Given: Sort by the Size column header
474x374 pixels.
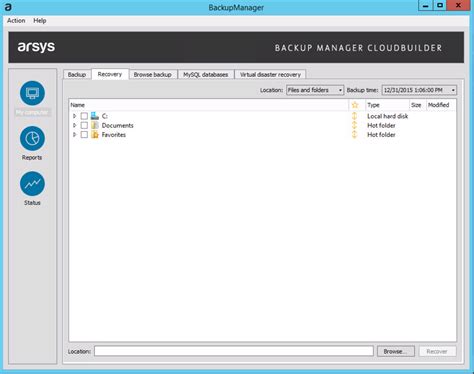Looking at the screenshot, I should coord(418,105).
